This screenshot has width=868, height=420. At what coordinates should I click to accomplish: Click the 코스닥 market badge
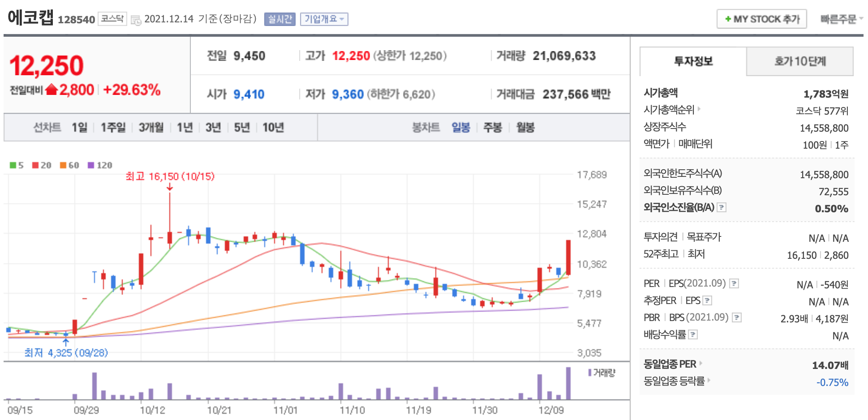click(x=112, y=19)
